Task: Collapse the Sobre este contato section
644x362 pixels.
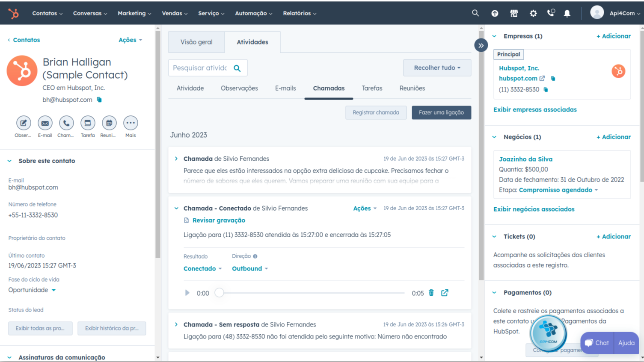Action: pyautogui.click(x=9, y=161)
